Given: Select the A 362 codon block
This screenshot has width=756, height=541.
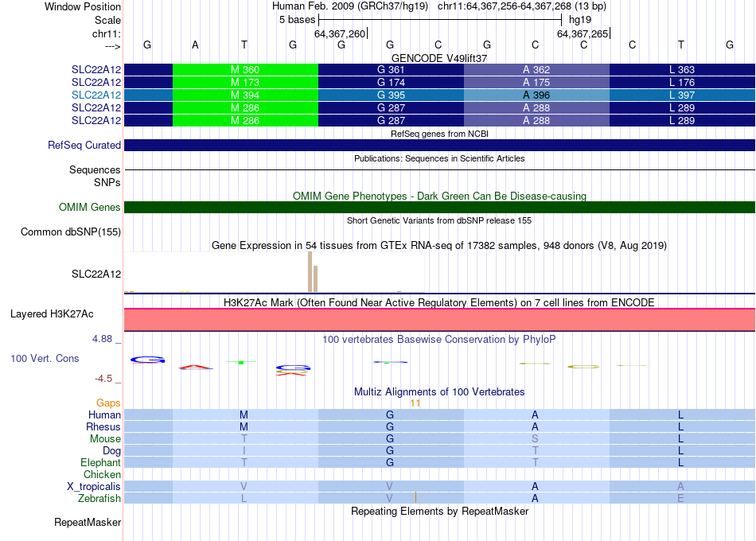Looking at the screenshot, I should pyautogui.click(x=536, y=69).
